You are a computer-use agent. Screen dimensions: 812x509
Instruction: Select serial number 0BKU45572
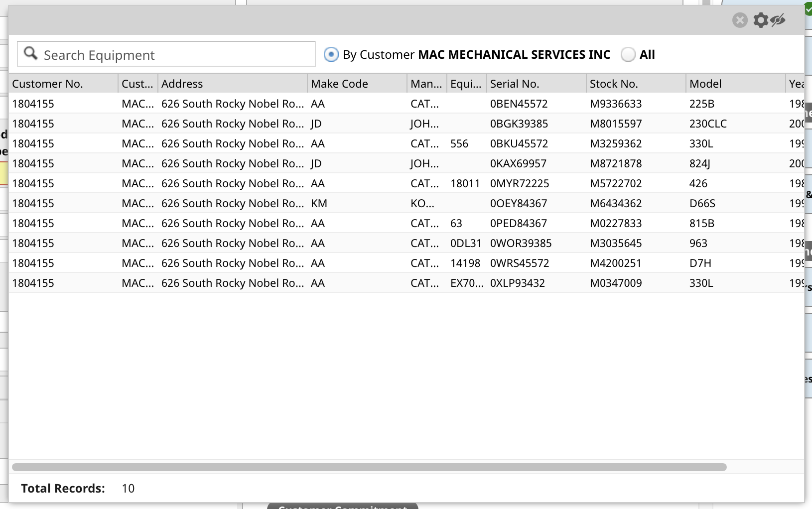519,143
